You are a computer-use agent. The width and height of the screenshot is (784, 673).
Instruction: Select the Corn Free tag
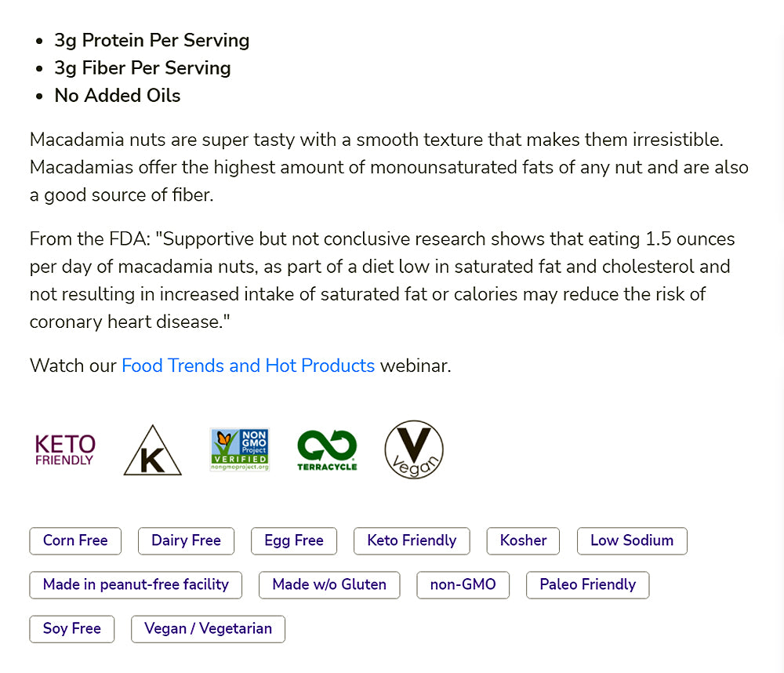click(75, 541)
